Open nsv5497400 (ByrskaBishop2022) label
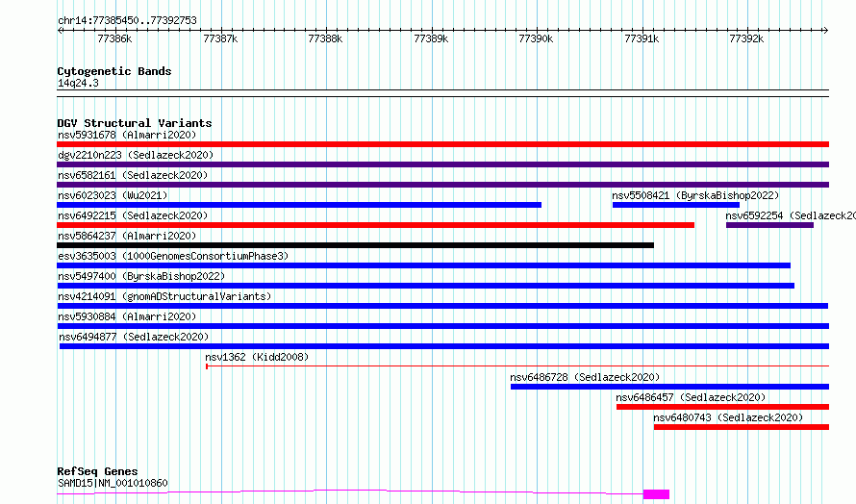This screenshot has width=856, height=504. 141,276
